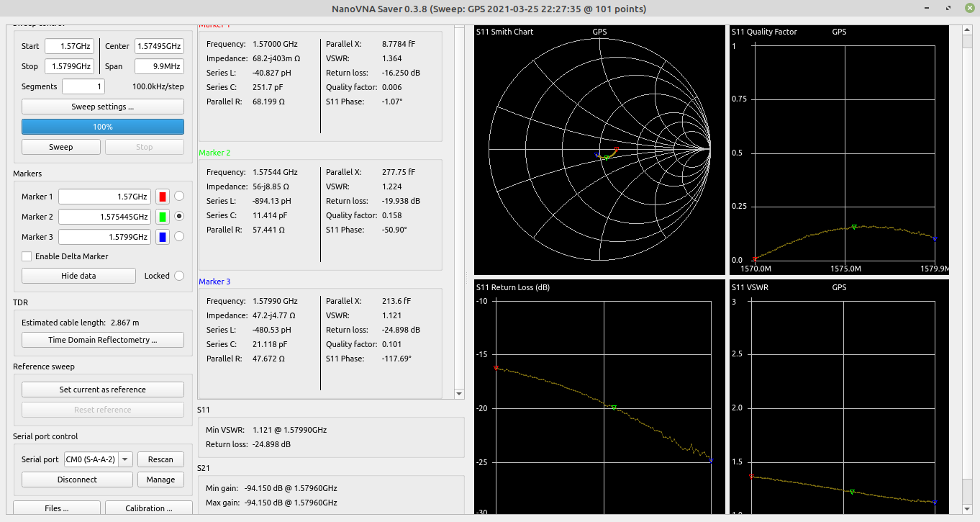Click the red marker on the VSWR chart

coord(752,476)
